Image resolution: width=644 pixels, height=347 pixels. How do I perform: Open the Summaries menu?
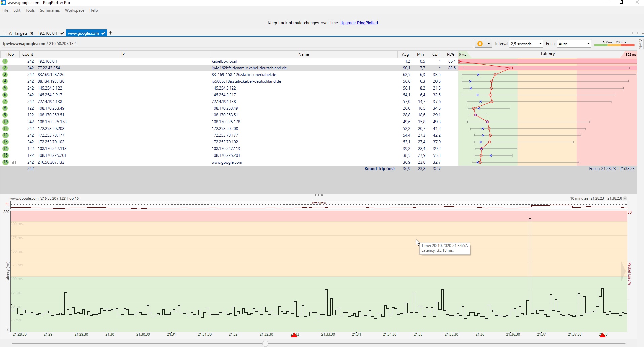pos(50,10)
